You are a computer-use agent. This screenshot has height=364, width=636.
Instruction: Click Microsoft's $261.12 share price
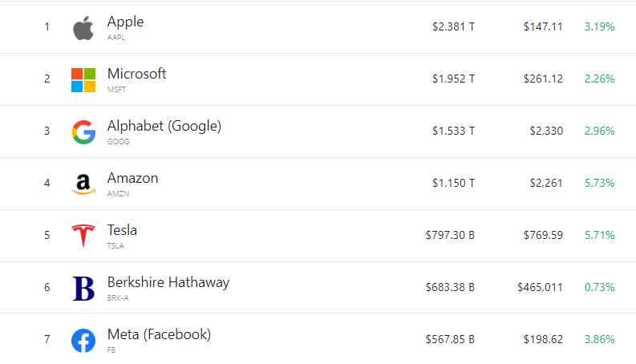click(543, 79)
